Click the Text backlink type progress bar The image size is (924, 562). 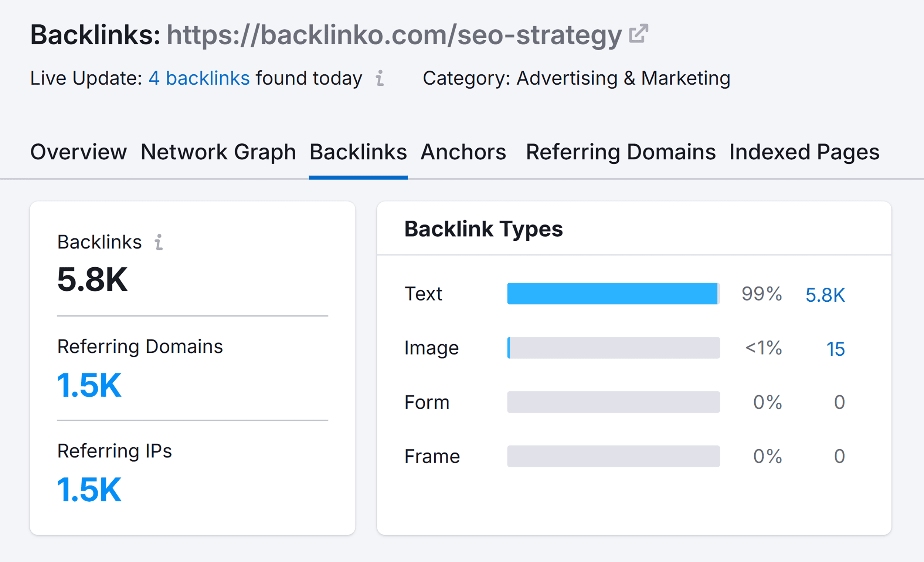(x=614, y=293)
